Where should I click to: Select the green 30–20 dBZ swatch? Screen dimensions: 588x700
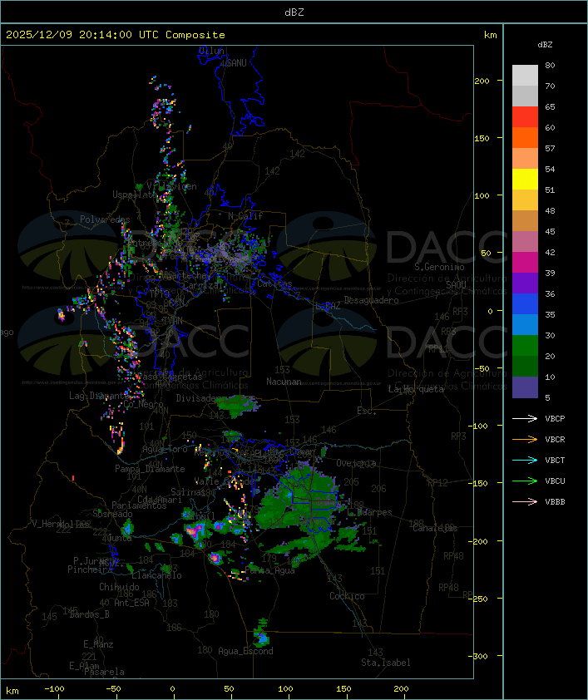click(525, 345)
